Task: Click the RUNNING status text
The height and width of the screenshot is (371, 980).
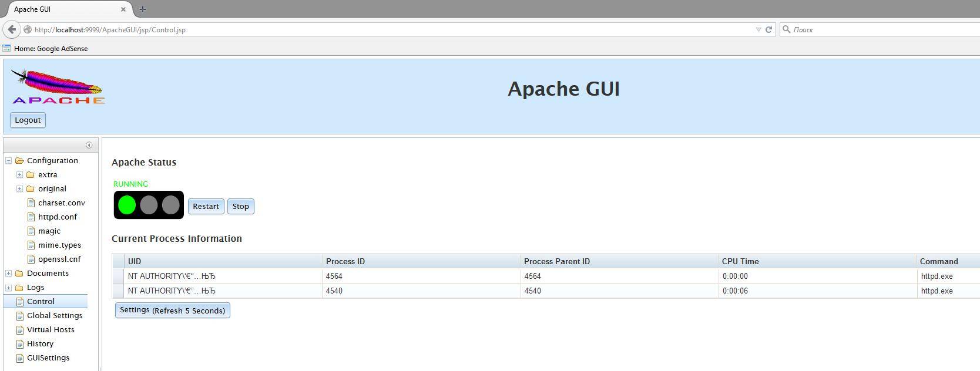Action: tap(130, 184)
